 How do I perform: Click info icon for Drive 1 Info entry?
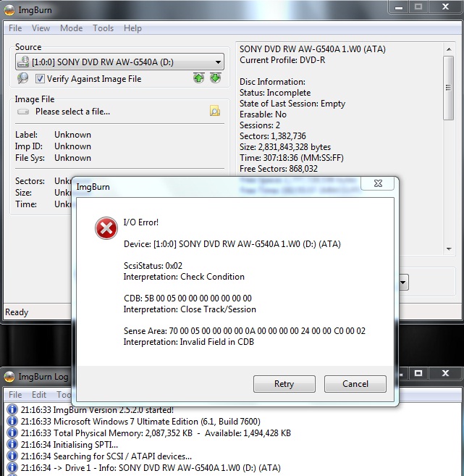12,467
